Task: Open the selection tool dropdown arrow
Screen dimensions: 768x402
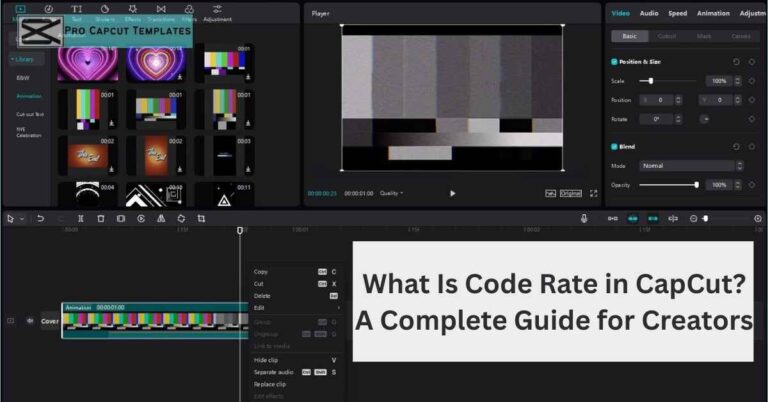Action: pos(22,219)
